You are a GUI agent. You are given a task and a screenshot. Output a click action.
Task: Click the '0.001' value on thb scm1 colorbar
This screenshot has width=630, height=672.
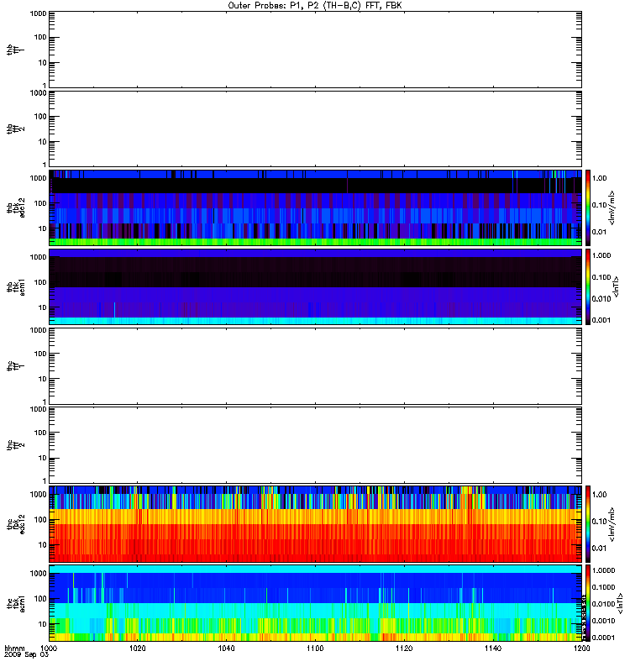601,320
